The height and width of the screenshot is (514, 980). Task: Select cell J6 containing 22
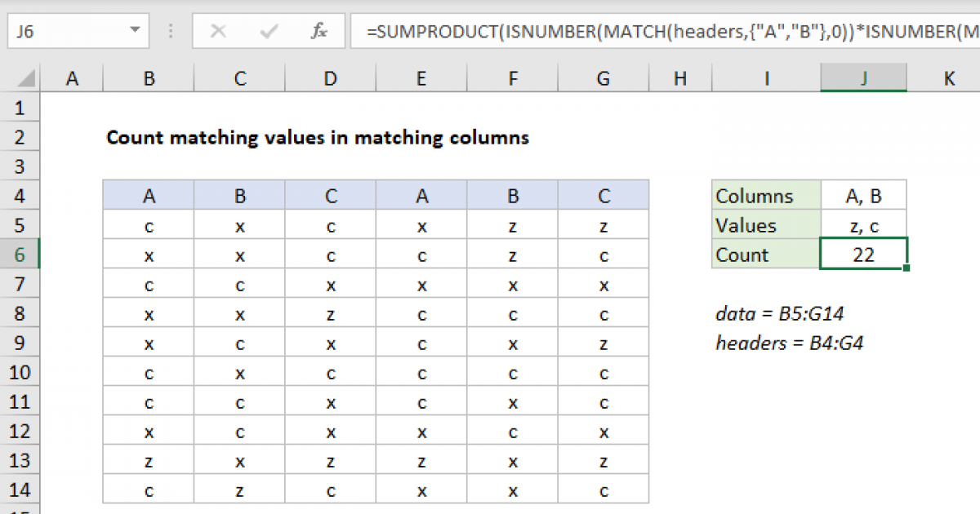863,255
